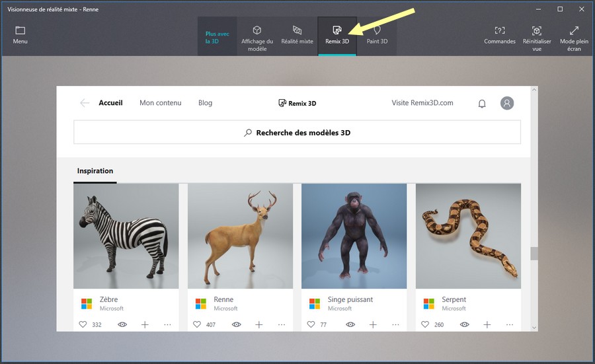Switch to Réalité mixte tab
Screen dimensions: 595x364
coord(297,35)
